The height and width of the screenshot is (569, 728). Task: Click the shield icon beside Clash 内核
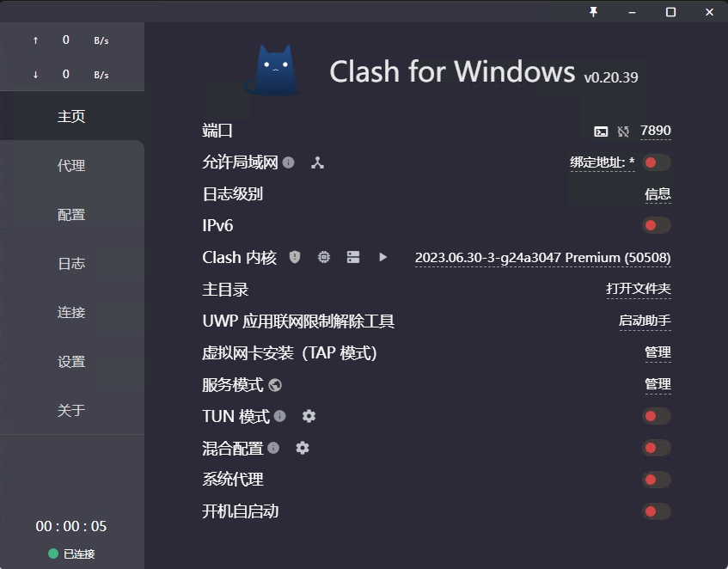point(296,257)
